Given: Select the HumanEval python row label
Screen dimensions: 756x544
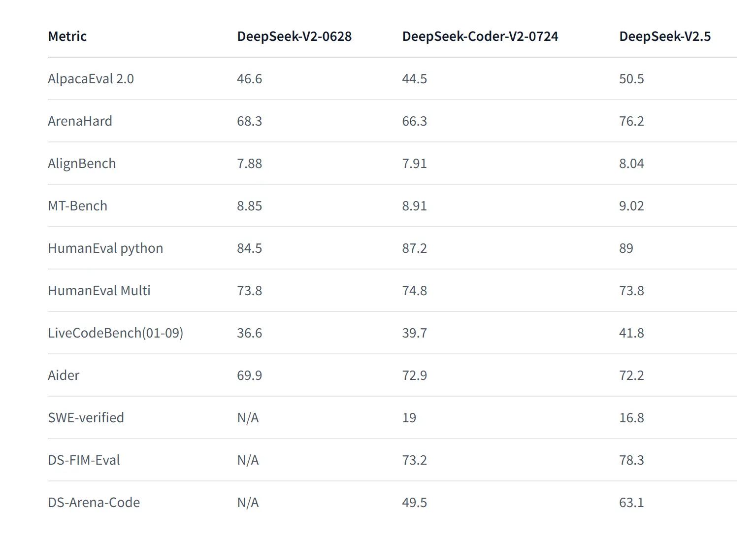Looking at the screenshot, I should tap(105, 248).
